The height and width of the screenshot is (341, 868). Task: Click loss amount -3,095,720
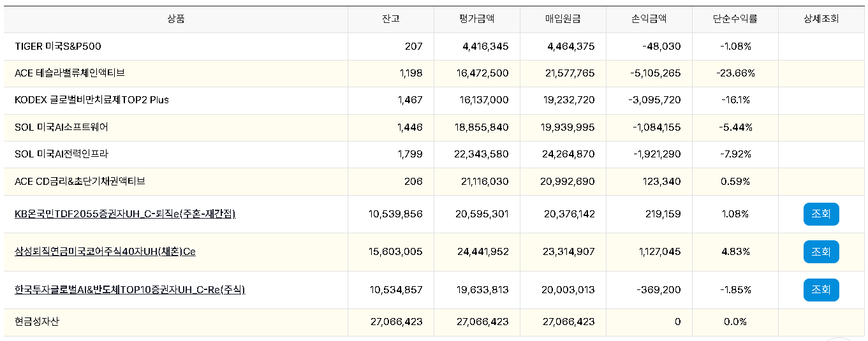pos(655,100)
